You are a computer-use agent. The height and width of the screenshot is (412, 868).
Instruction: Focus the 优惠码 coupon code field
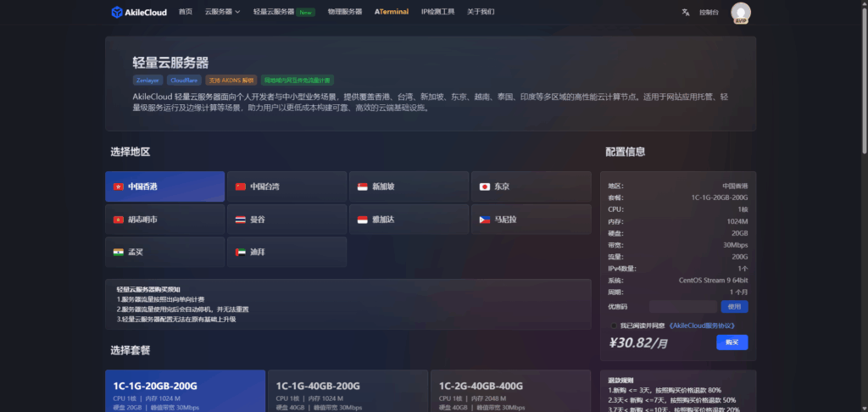(x=683, y=306)
